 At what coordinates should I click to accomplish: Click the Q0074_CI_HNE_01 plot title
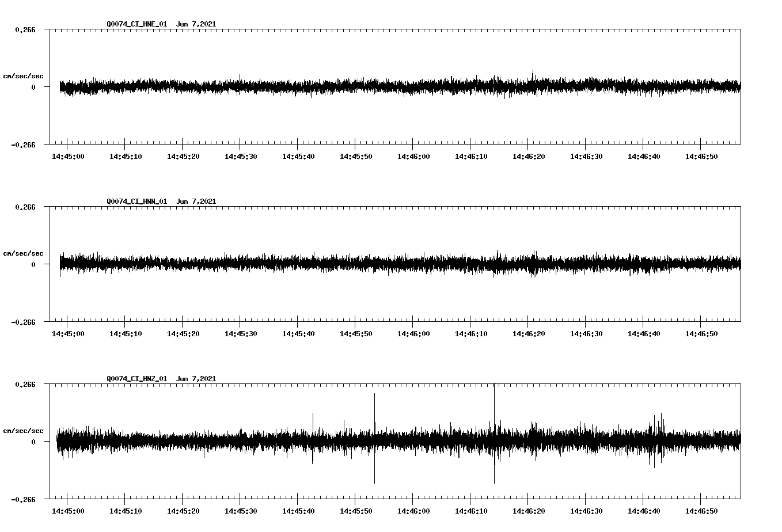click(x=161, y=24)
